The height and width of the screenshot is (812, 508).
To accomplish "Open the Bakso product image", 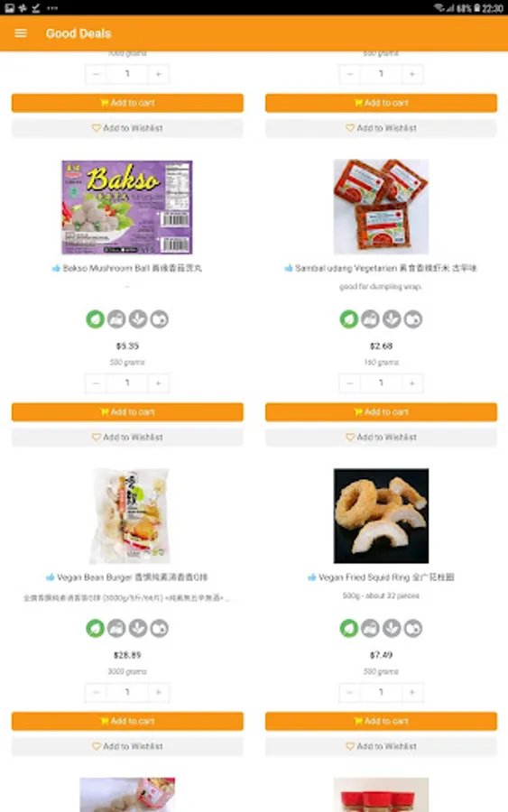I will tap(127, 208).
